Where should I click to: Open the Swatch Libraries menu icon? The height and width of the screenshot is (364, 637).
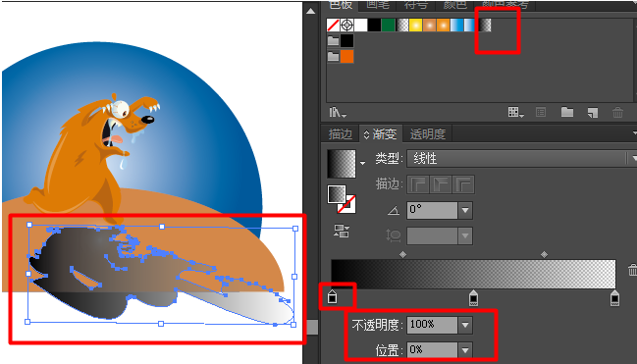tap(338, 112)
